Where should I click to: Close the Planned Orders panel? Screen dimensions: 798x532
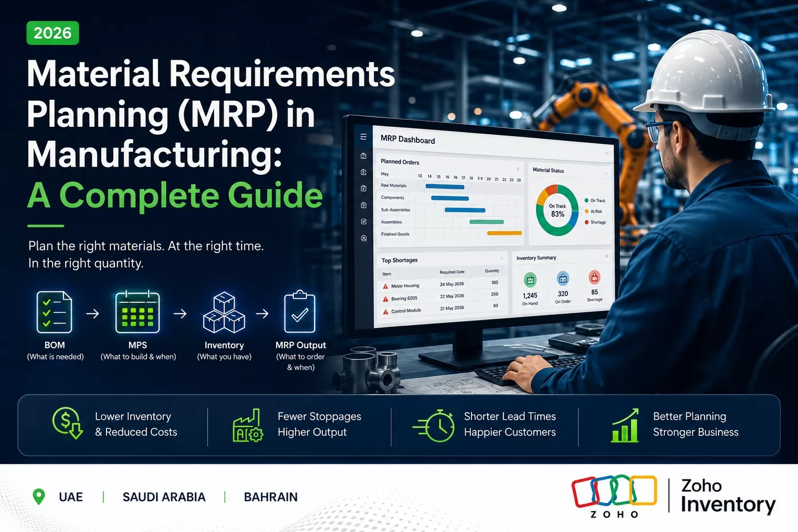click(x=518, y=169)
